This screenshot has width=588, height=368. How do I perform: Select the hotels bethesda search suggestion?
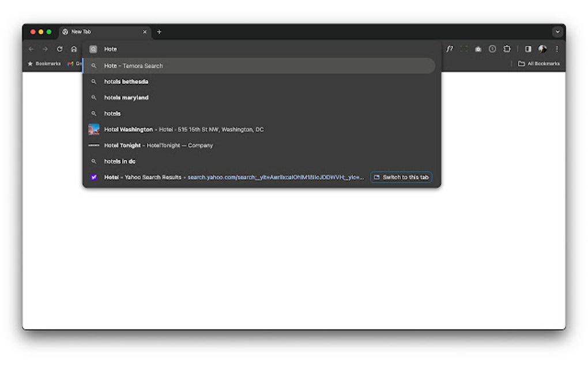point(127,81)
